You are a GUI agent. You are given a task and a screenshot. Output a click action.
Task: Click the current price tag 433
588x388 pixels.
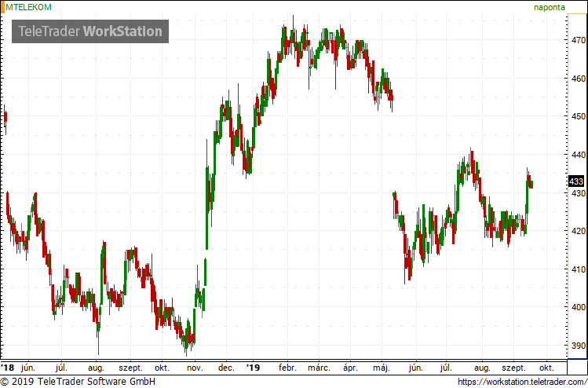coord(576,181)
